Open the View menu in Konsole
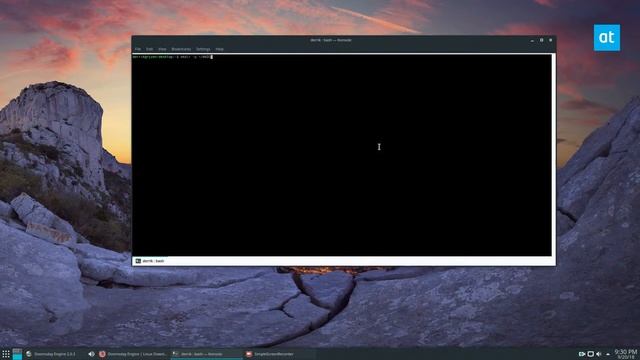The width and height of the screenshot is (640, 360). [162, 49]
